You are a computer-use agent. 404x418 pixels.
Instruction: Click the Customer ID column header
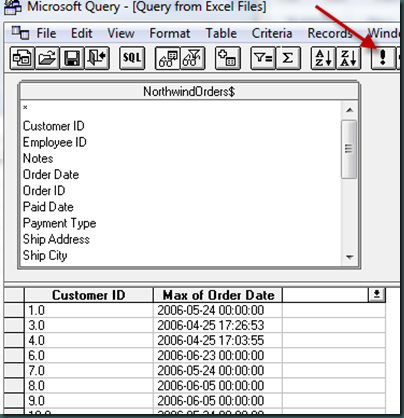pos(89,295)
